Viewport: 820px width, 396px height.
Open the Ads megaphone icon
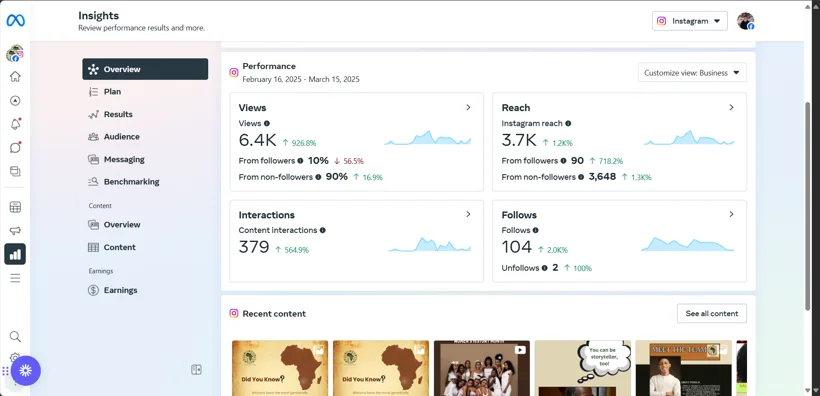coord(15,231)
